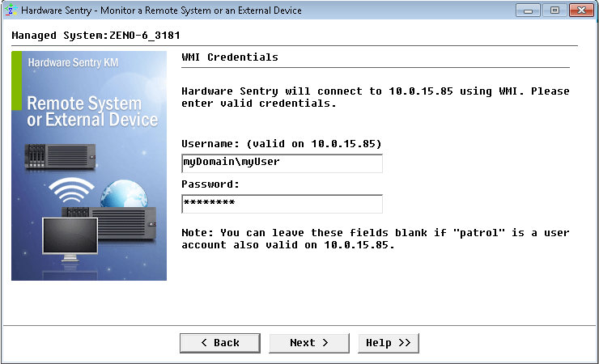Expand help with the Help >> button
This screenshot has height=364, width=599.
pyautogui.click(x=389, y=343)
